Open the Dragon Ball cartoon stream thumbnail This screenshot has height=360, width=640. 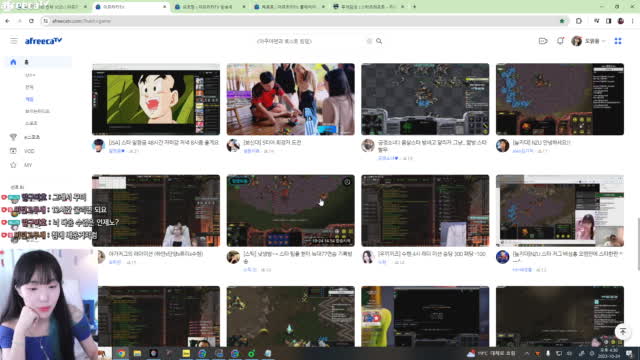[x=156, y=99]
